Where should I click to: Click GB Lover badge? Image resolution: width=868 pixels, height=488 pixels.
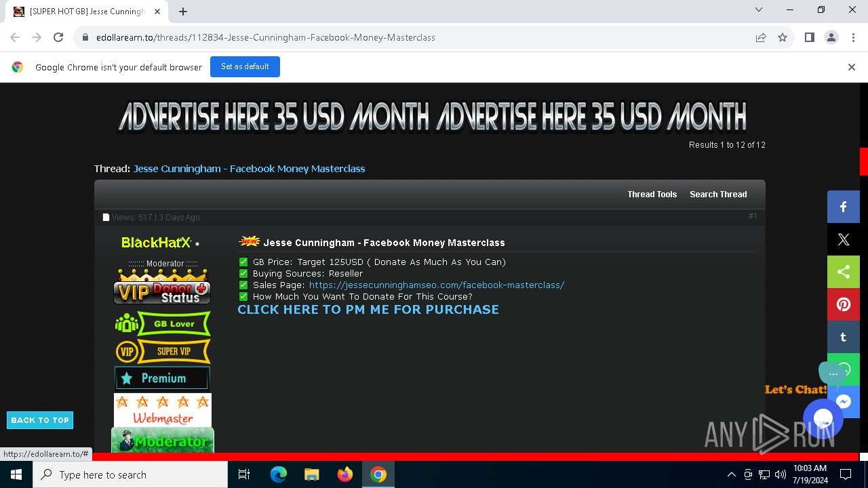click(x=163, y=324)
